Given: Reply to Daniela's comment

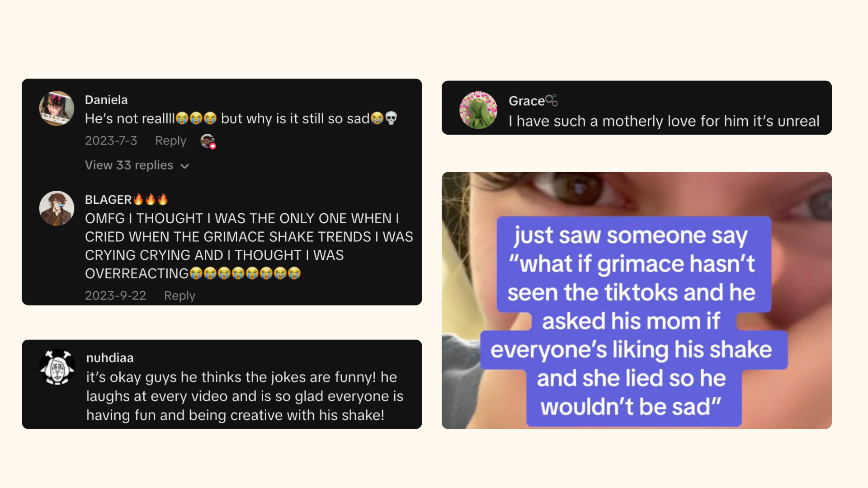Looking at the screenshot, I should [170, 141].
